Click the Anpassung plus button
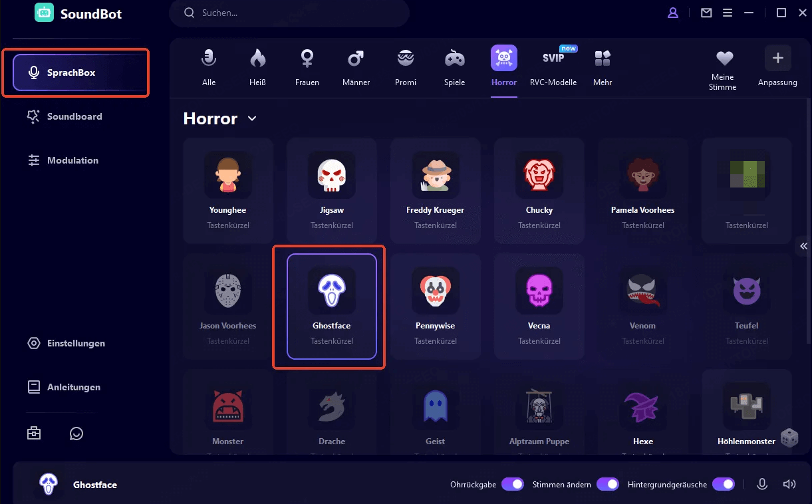812x504 pixels. 777,59
